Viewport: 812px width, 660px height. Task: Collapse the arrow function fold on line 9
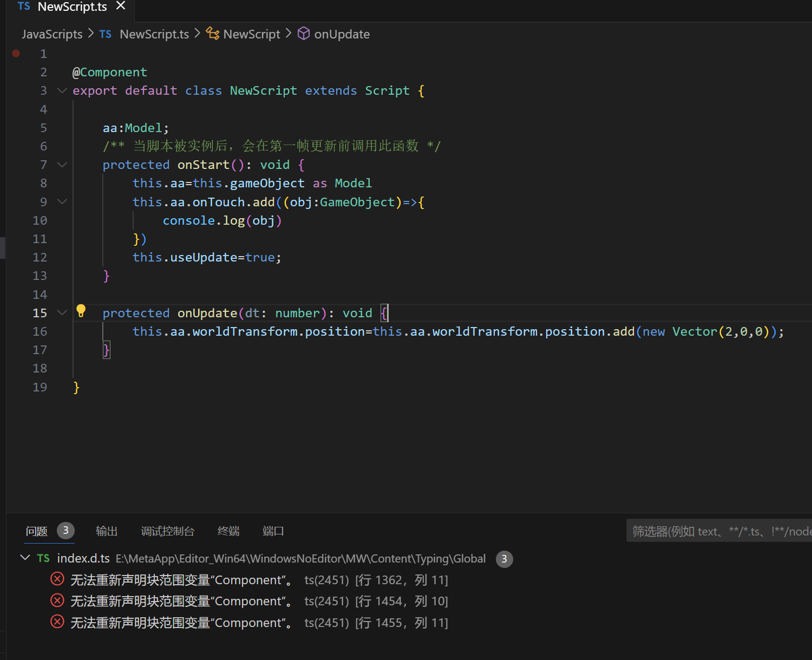click(x=62, y=201)
